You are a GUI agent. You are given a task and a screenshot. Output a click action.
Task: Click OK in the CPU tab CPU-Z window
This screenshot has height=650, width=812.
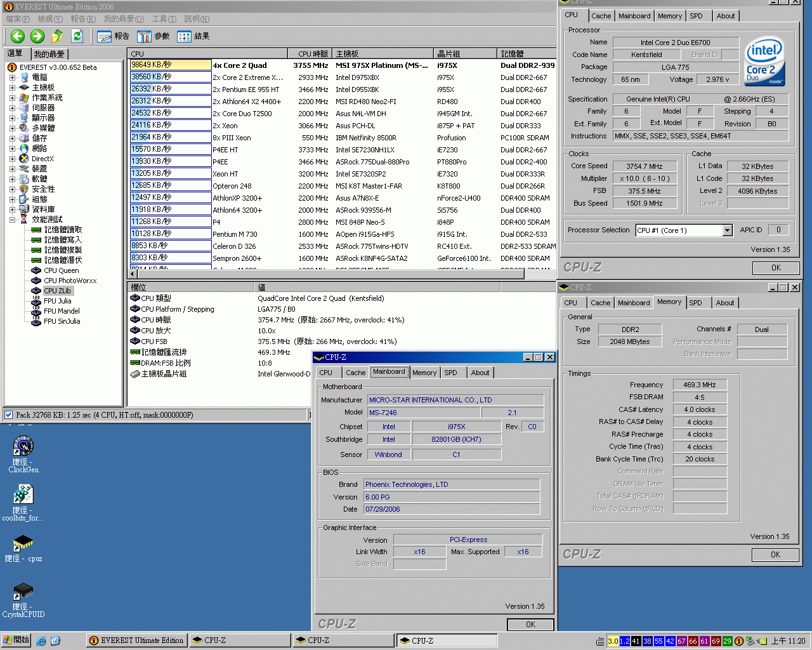point(776,268)
